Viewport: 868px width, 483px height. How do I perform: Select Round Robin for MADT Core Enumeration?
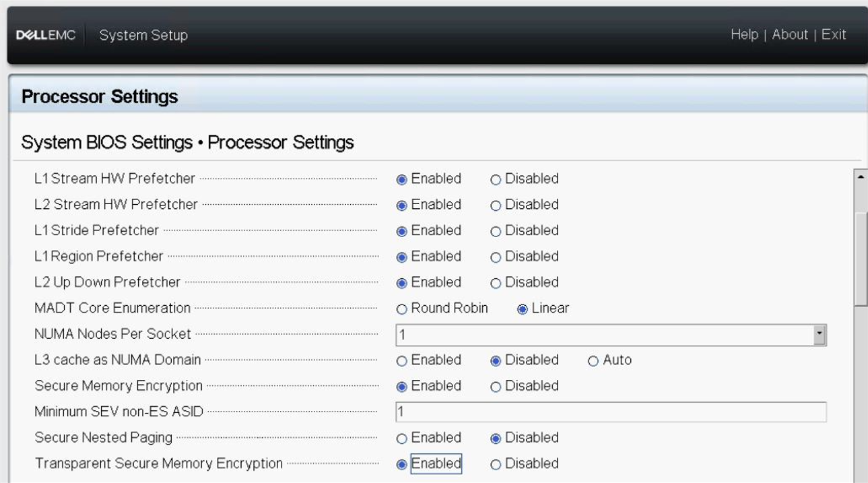(x=403, y=308)
